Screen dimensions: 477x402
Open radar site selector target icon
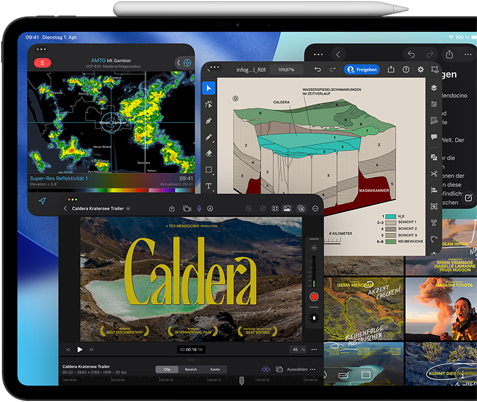pyautogui.click(x=188, y=63)
